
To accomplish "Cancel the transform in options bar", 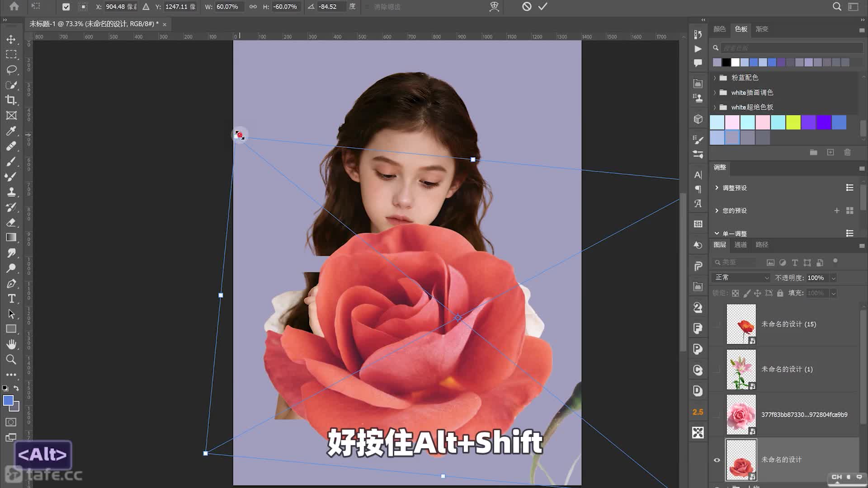I will [x=527, y=6].
